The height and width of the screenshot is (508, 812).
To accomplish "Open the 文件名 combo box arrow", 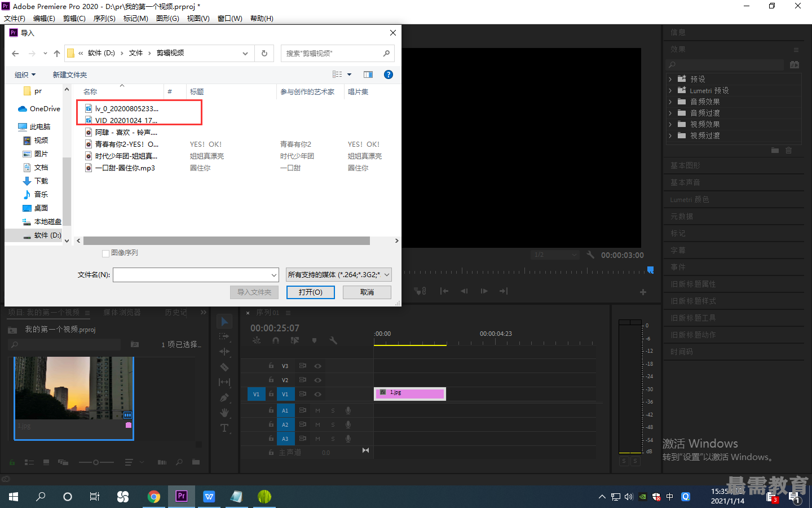I will (x=274, y=275).
